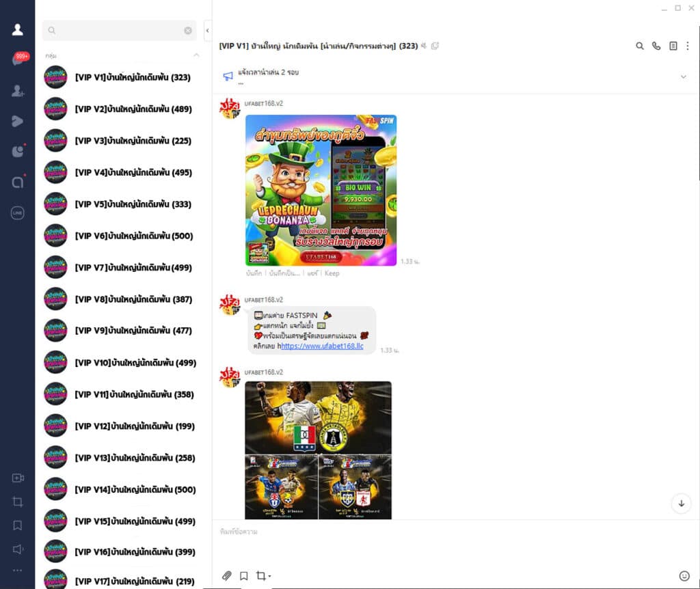The height and width of the screenshot is (589, 700).
Task: Open the Add Friends icon in sidebar
Action: point(18,91)
